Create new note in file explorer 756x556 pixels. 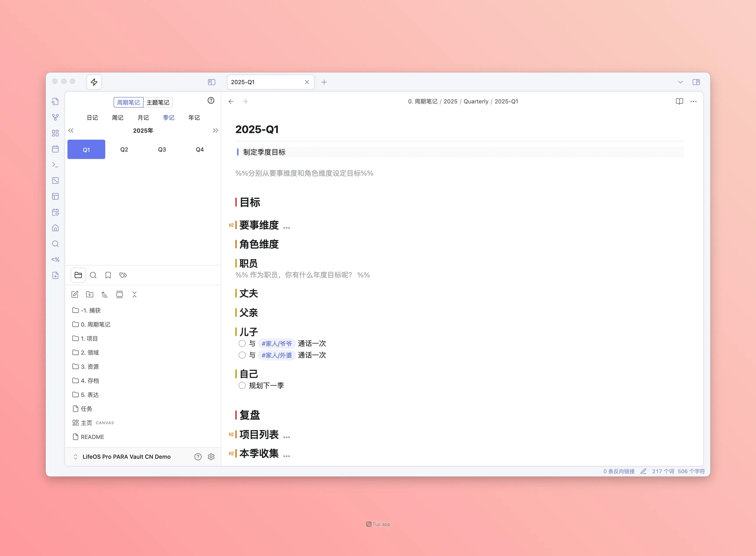[x=75, y=294]
